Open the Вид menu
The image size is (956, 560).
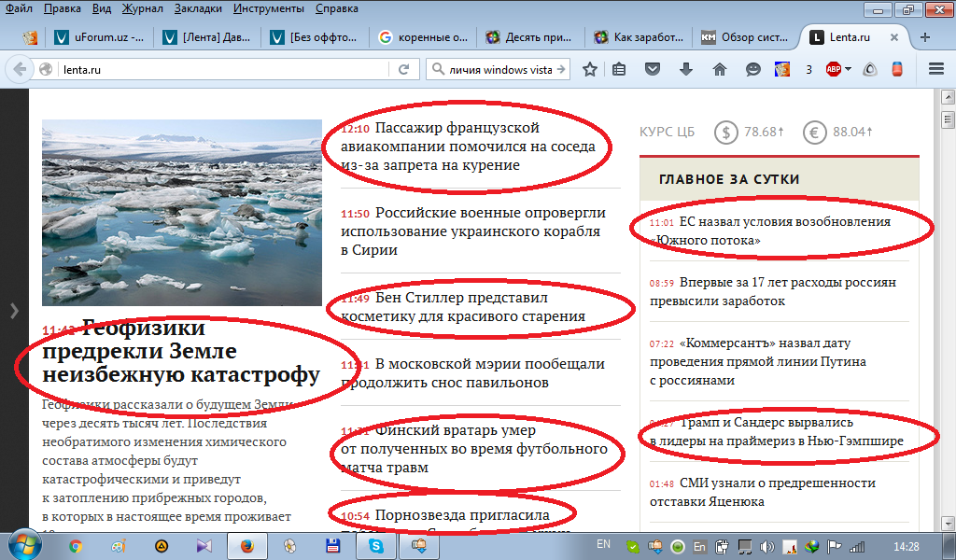[x=102, y=8]
